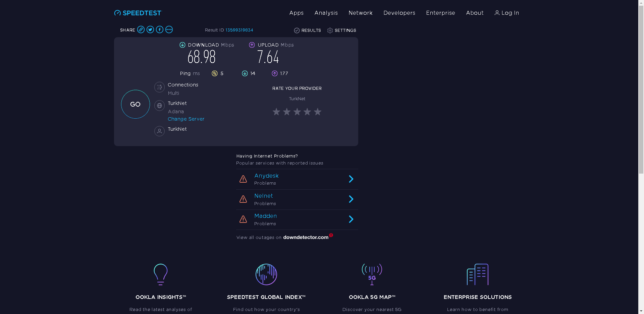
Task: Click the user provider icon
Action: point(159,131)
